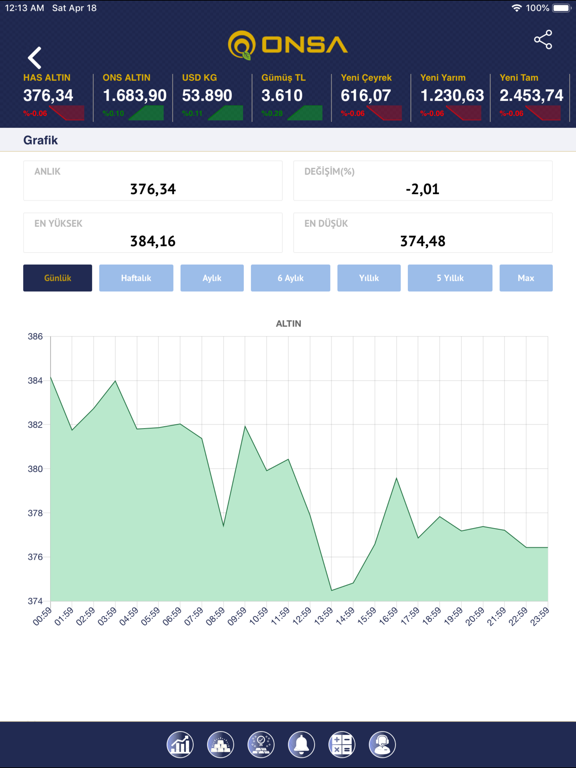Tap the DEĞİŞİM(%) value -2,01
This screenshot has height=768, width=576.
point(423,189)
